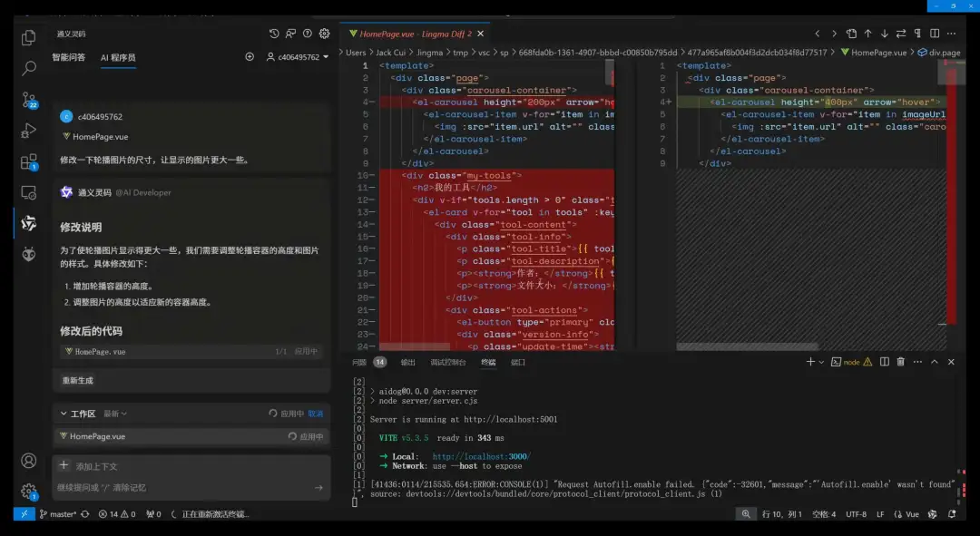
Task: Open Run and Debug view
Action: click(x=28, y=131)
